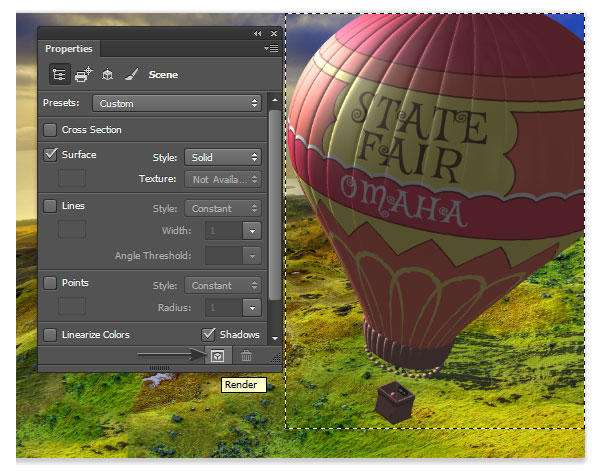Click the panel bottom resize grip handle
The image size is (600, 471).
160,368
